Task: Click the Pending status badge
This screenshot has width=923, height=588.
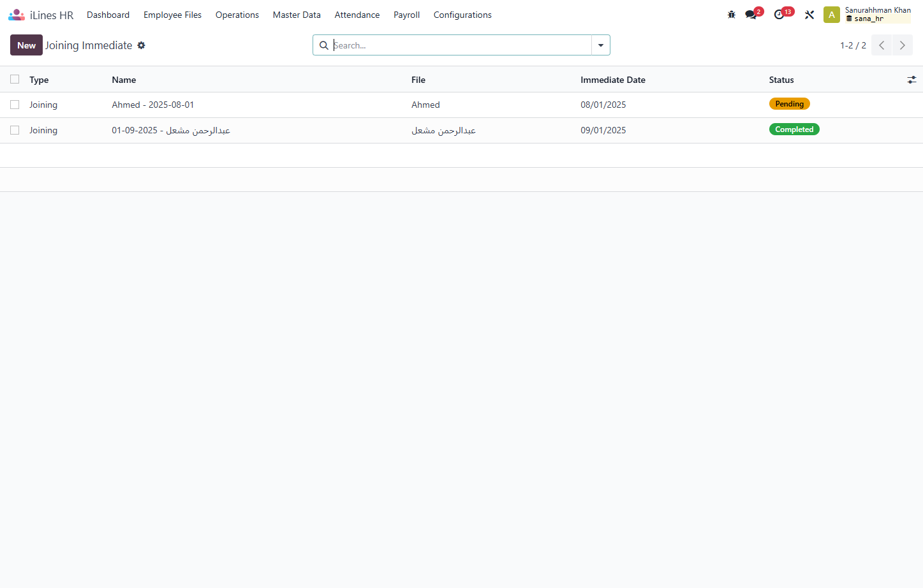Action: [x=789, y=104]
